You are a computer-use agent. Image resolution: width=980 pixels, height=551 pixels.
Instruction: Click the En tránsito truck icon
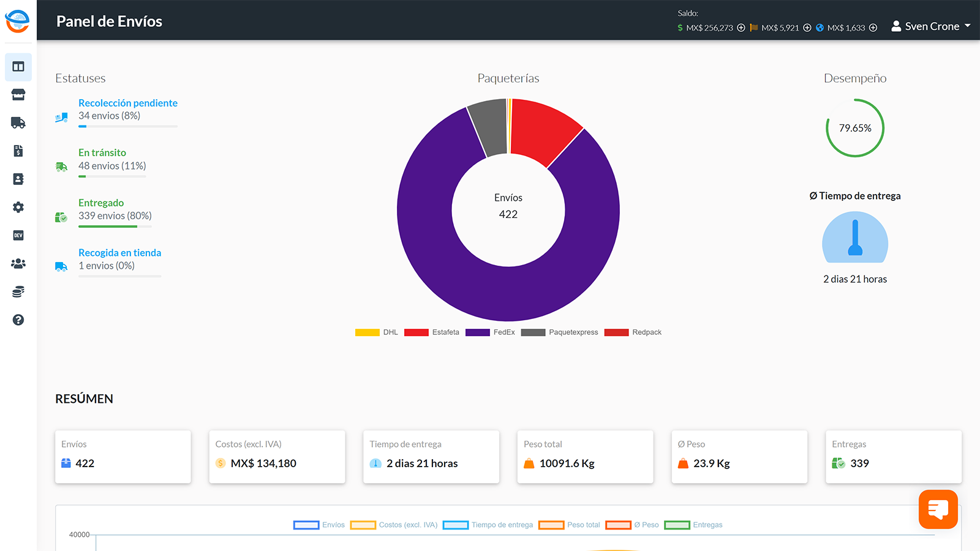(x=61, y=167)
